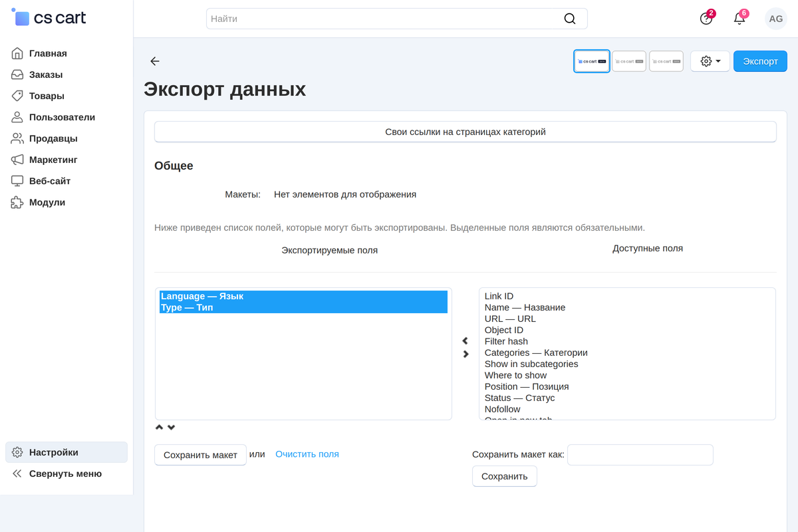The height and width of the screenshot is (532, 798).
Task: Click the Маркетинг megaphone icon
Action: [x=17, y=160]
